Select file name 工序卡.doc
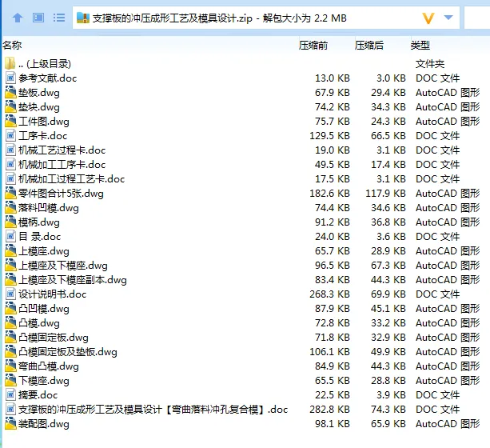Screen dimensions: 490x448 click(43, 136)
